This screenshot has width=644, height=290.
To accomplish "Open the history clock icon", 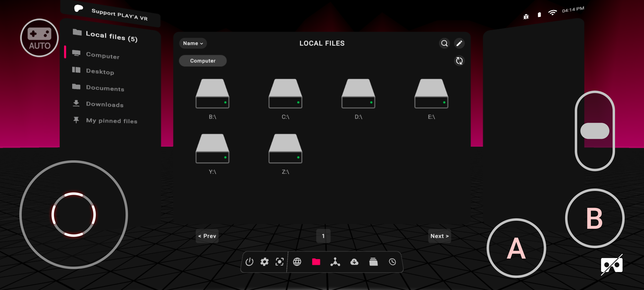I will (x=392, y=262).
